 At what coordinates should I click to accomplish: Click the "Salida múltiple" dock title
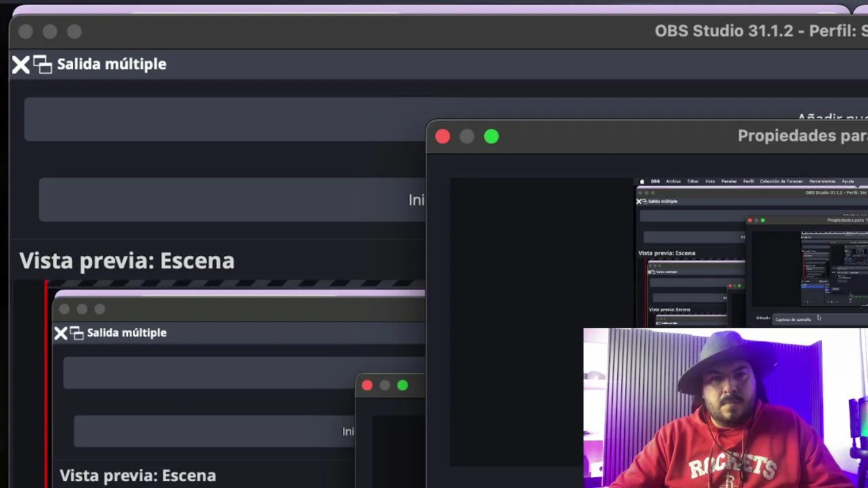click(111, 64)
